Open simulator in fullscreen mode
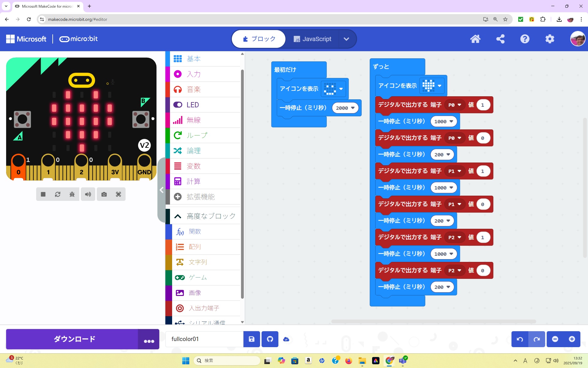This screenshot has height=368, width=588. (119, 194)
